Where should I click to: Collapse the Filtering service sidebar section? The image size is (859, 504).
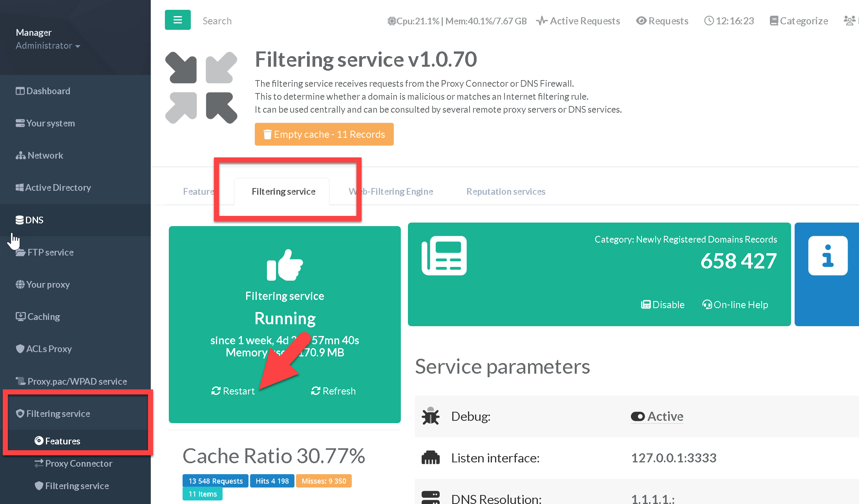[x=58, y=413]
